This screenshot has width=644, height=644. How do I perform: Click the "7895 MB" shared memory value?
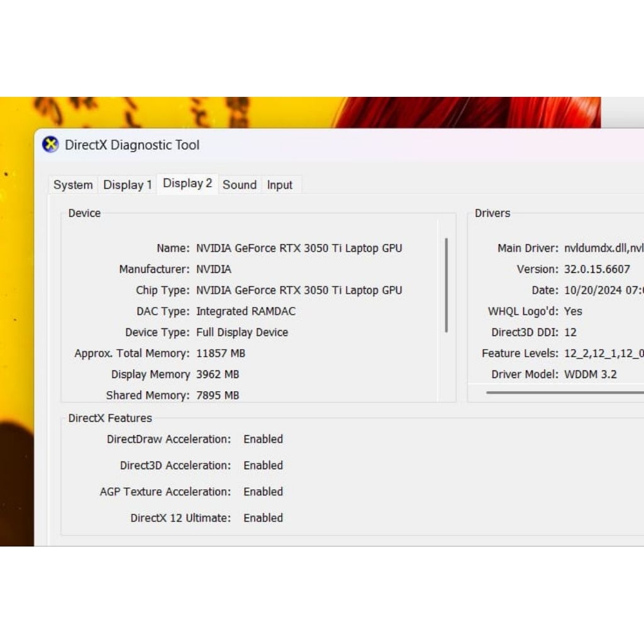tap(218, 395)
